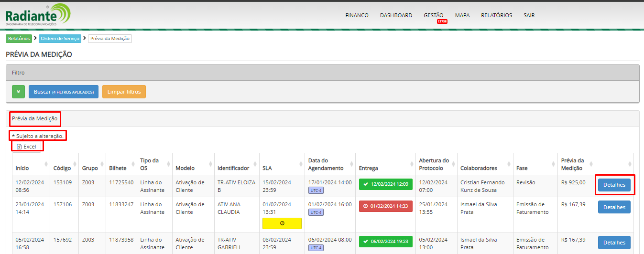Sort the table by the SLA column
The height and width of the screenshot is (254, 644).
pyautogui.click(x=300, y=164)
